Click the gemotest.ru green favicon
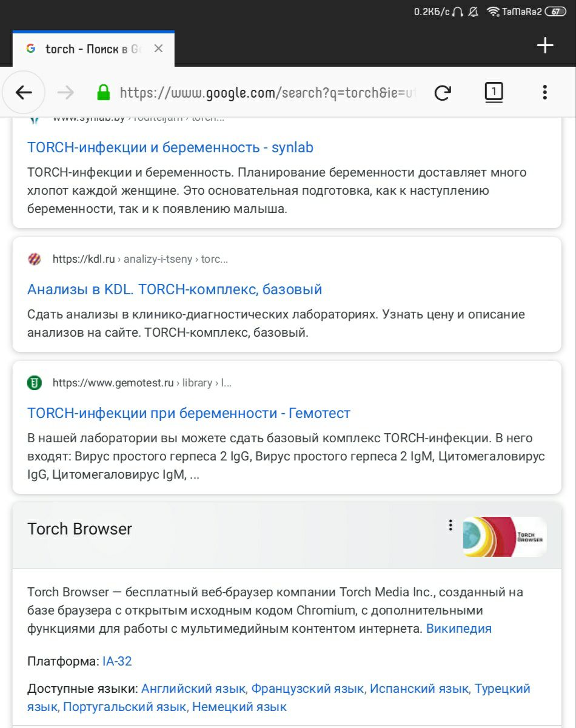Viewport: 576px width, 728px height. tap(35, 383)
